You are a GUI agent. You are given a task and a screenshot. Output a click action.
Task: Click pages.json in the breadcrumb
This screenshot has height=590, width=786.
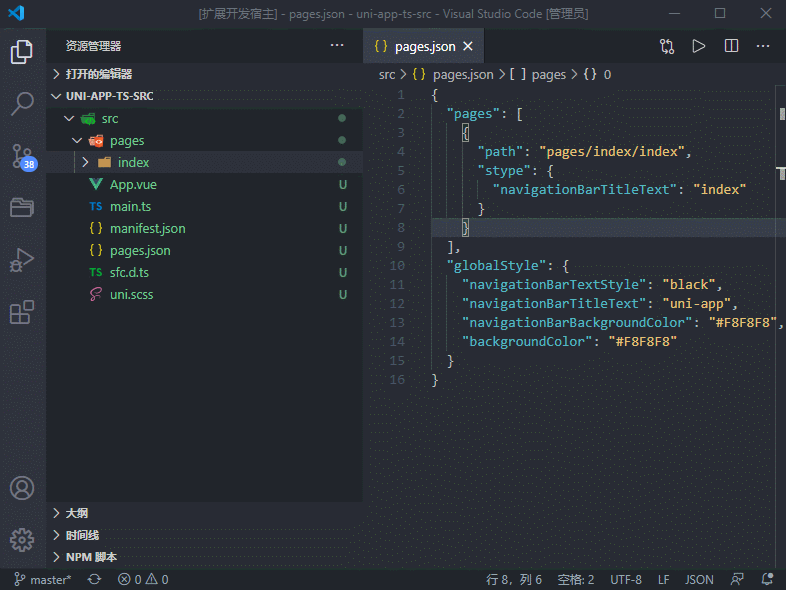click(x=453, y=75)
